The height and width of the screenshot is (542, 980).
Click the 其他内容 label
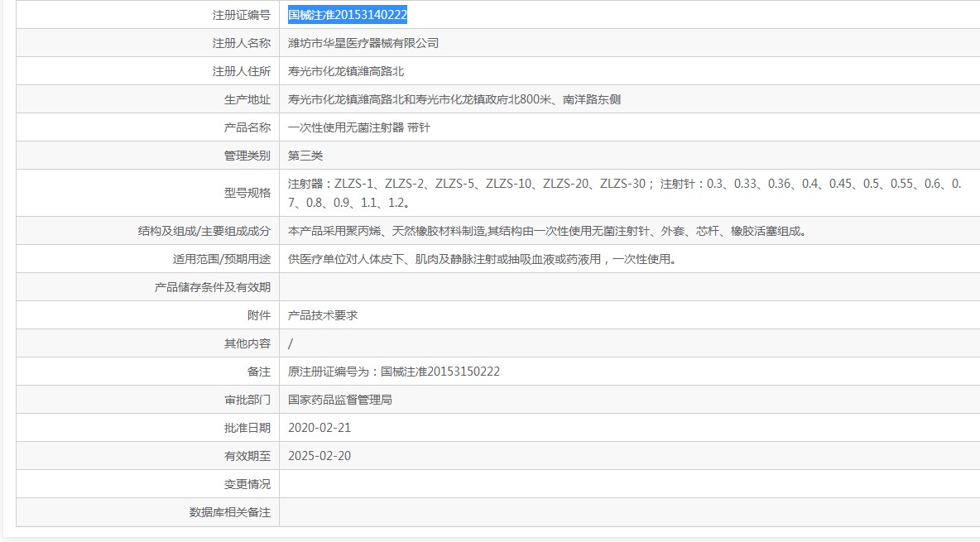(247, 344)
